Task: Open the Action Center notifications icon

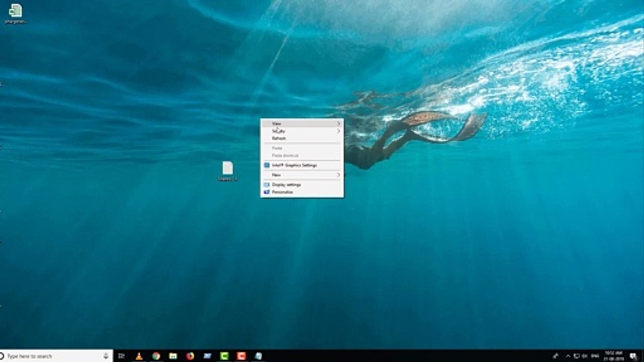Action: tap(633, 356)
